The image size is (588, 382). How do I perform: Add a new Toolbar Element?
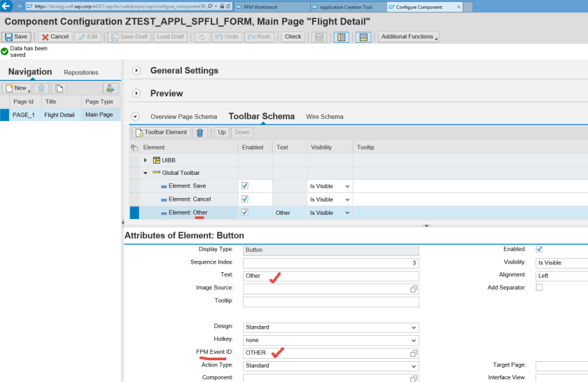click(x=161, y=132)
